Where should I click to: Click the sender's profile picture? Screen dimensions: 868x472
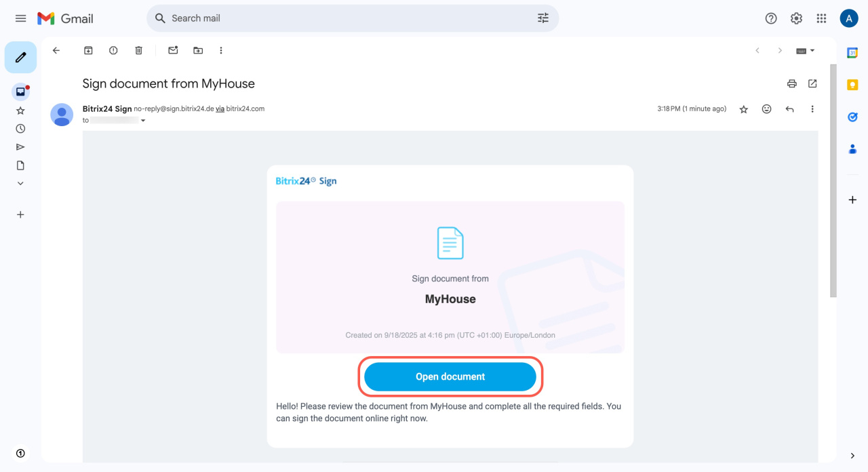point(62,115)
